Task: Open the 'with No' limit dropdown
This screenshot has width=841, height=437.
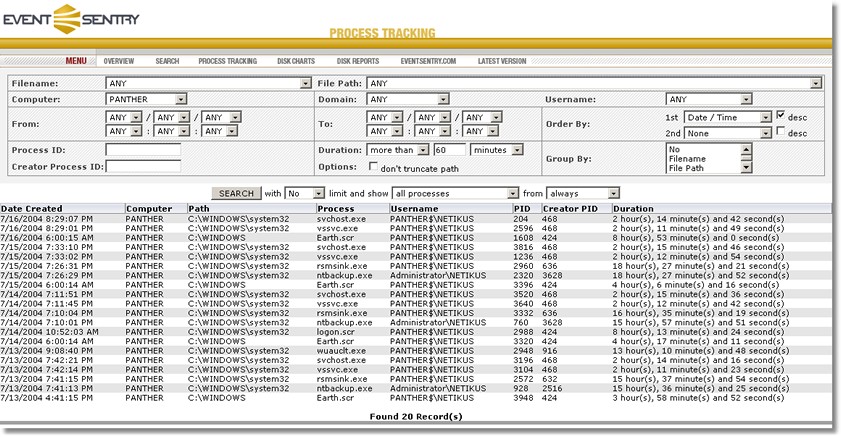Action: 305,194
